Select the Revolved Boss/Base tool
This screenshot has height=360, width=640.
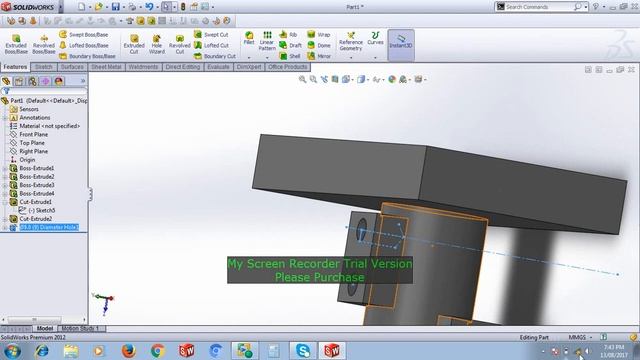44,44
